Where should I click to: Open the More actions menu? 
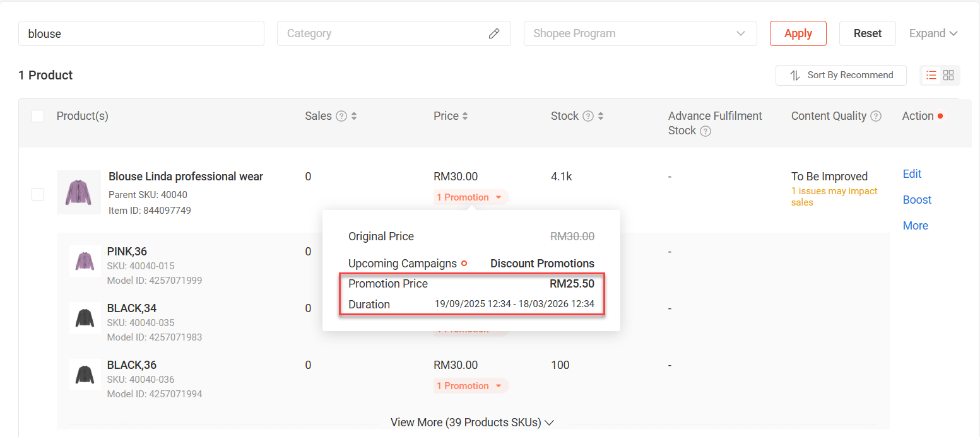click(915, 226)
